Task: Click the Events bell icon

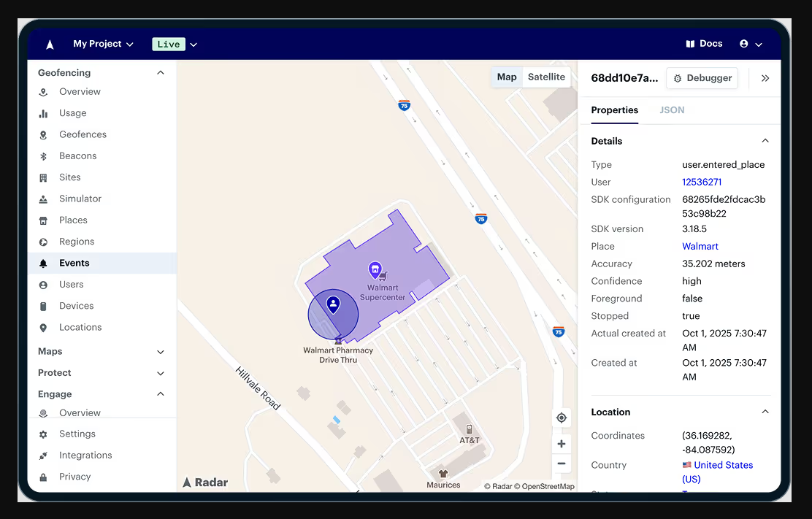Action: pyautogui.click(x=44, y=264)
